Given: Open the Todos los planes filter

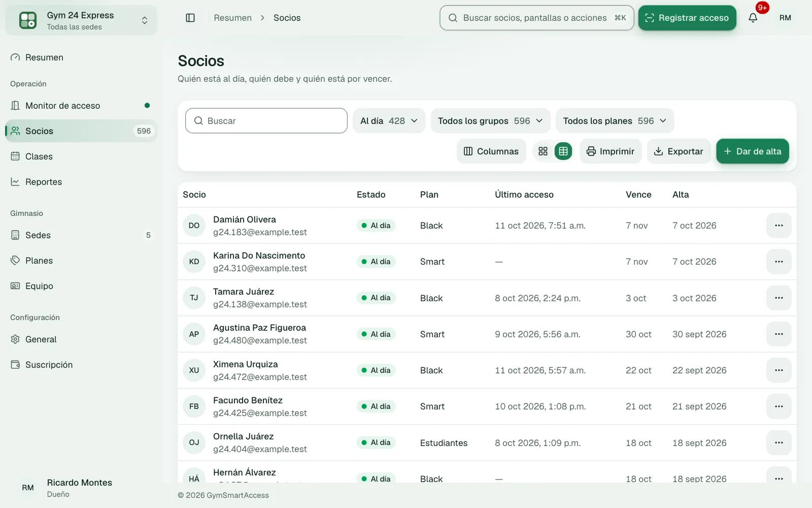Looking at the screenshot, I should click(615, 121).
